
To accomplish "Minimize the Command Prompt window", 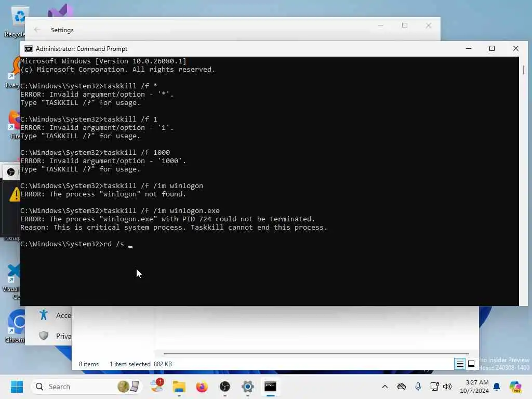I will click(469, 48).
